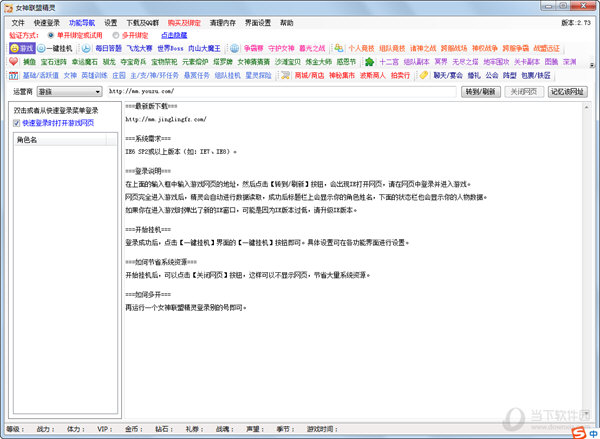This screenshot has width=600, height=439.
Task: Click the 角色名 column header
Action: pyautogui.click(x=60, y=140)
